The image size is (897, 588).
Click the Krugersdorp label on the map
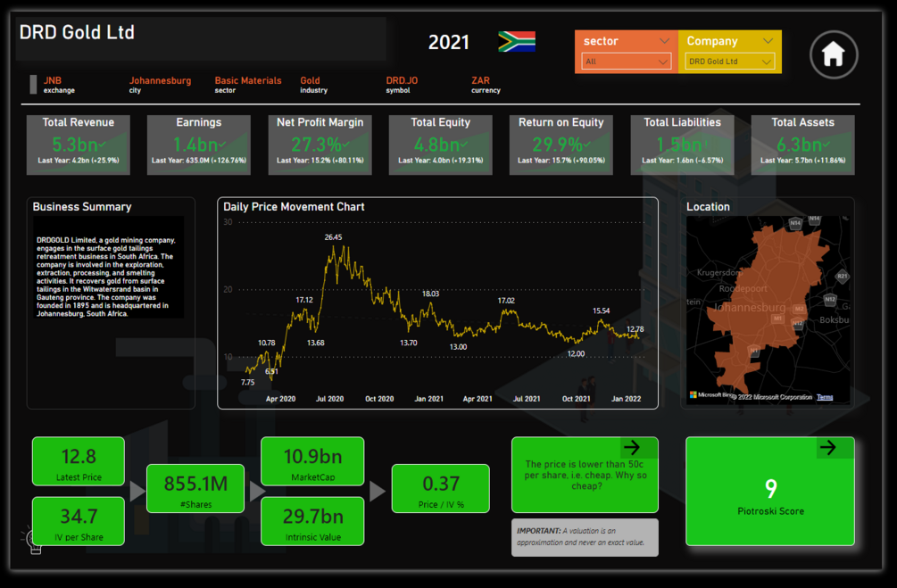click(x=719, y=272)
